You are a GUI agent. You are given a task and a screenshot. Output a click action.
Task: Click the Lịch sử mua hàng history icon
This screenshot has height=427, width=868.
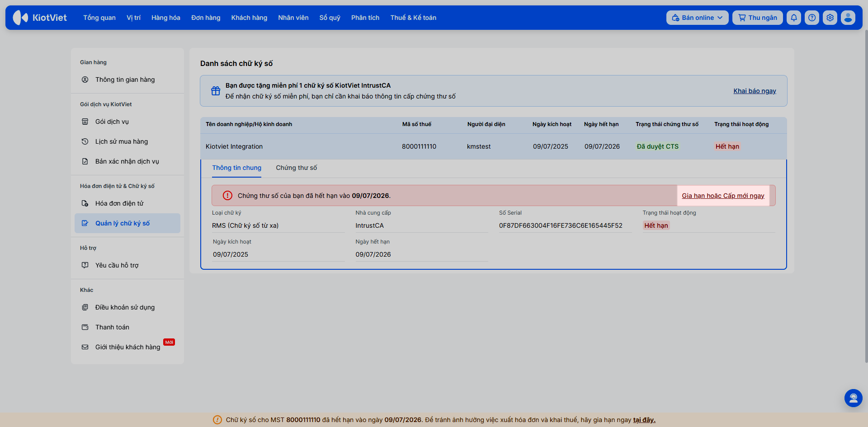pyautogui.click(x=85, y=141)
